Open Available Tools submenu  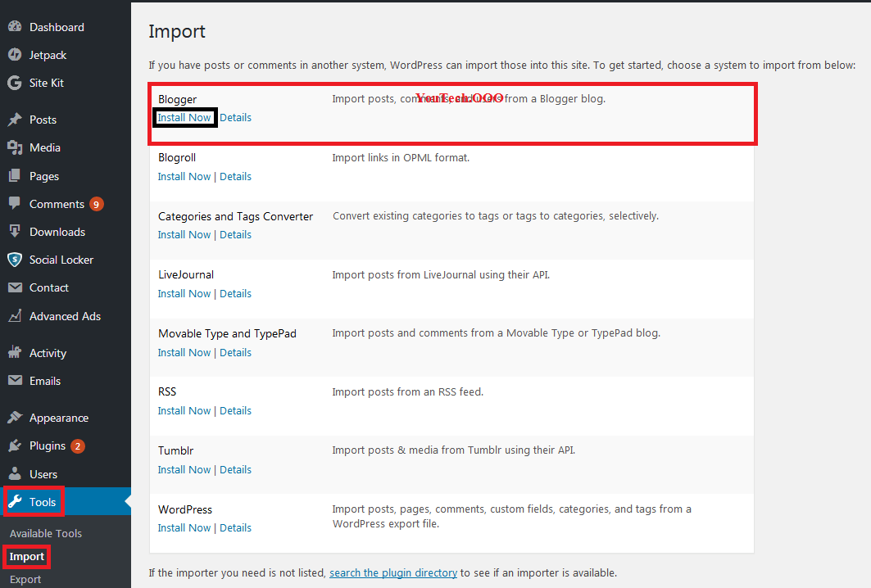click(x=46, y=533)
